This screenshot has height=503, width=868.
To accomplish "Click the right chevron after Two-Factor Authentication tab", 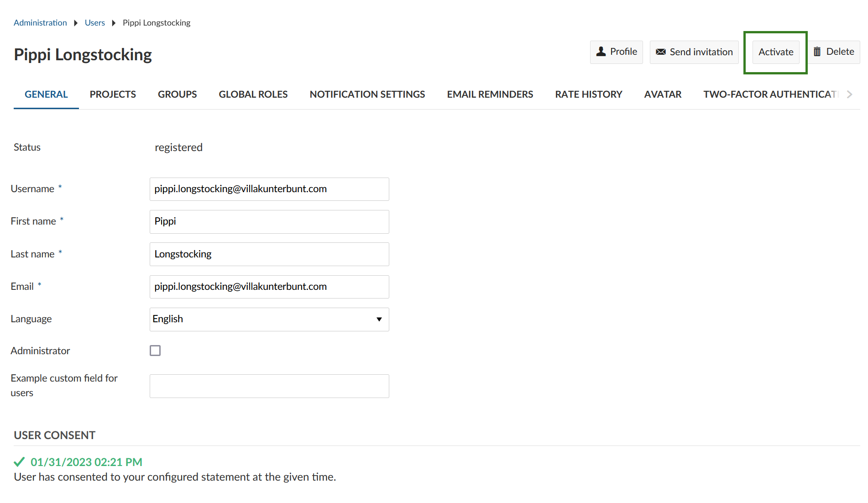I will click(849, 94).
